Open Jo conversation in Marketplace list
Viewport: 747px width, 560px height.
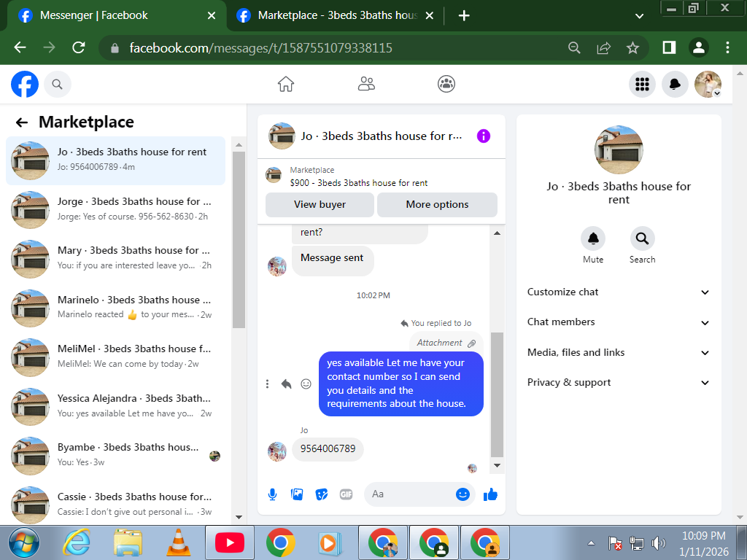click(115, 160)
